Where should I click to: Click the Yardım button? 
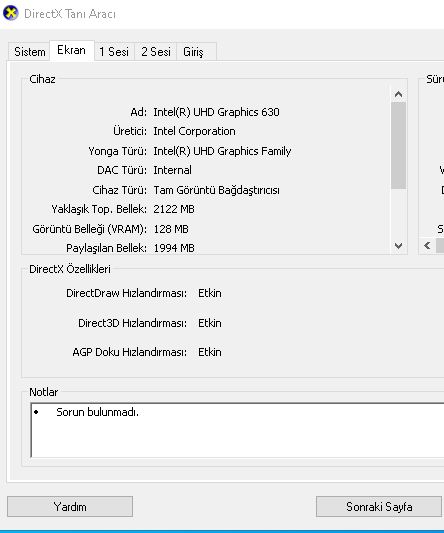(x=70, y=506)
